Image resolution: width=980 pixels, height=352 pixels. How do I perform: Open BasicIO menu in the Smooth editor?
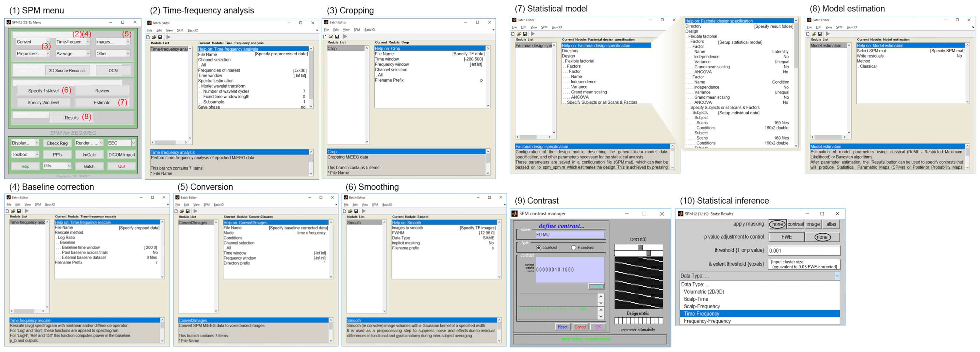pyautogui.click(x=387, y=205)
